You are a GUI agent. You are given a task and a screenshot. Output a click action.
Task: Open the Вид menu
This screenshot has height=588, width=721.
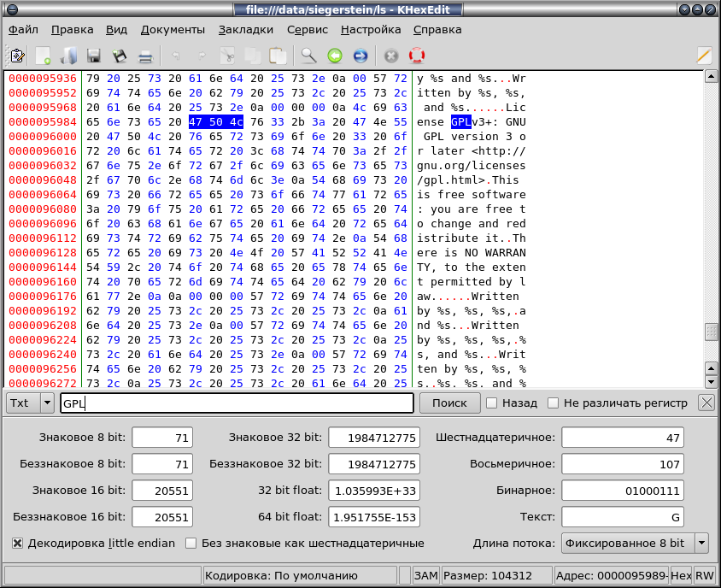pyautogui.click(x=116, y=29)
